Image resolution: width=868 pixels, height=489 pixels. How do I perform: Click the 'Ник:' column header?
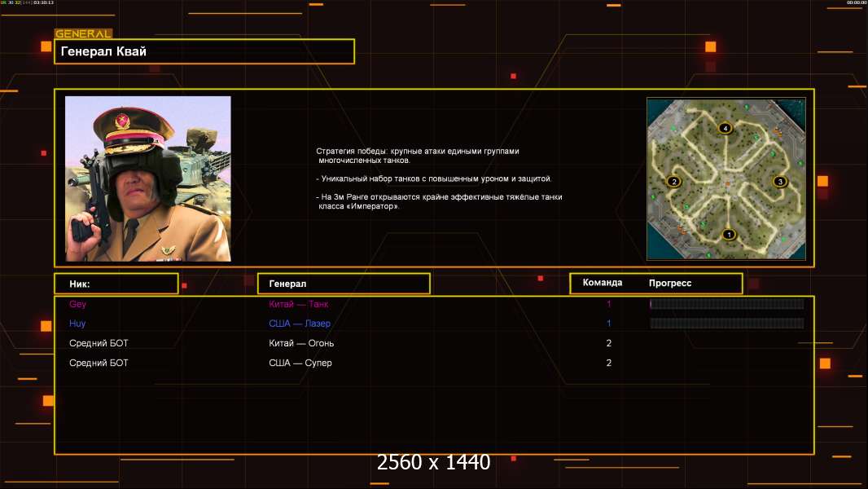click(116, 284)
